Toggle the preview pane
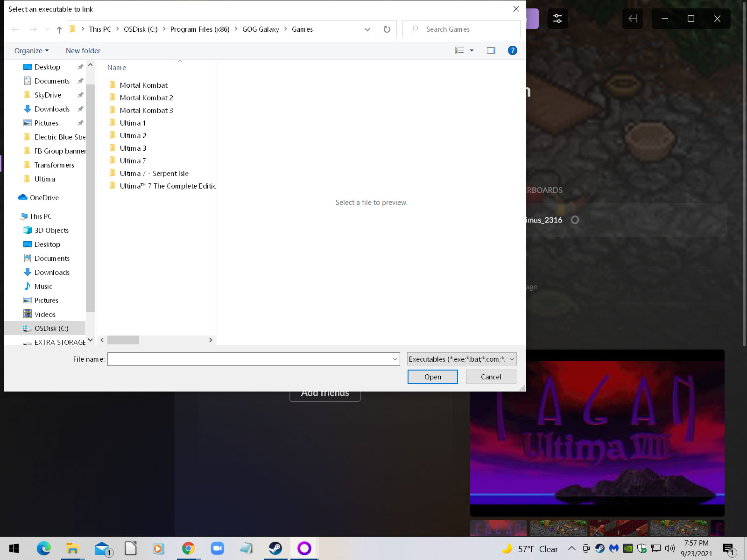Screen dimensions: 747x560 point(491,50)
